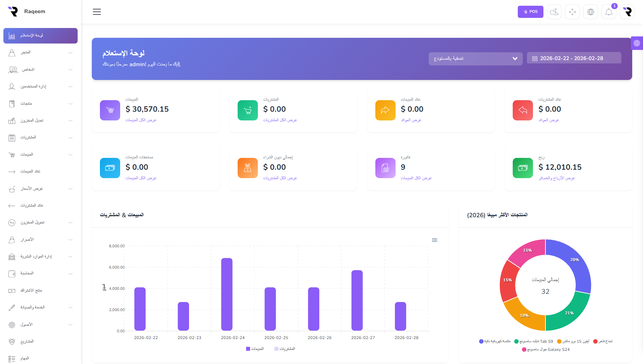The width and height of the screenshot is (643, 364).
Task: Select the لوحة الإستعلام sidebar item
Action: [x=41, y=36]
